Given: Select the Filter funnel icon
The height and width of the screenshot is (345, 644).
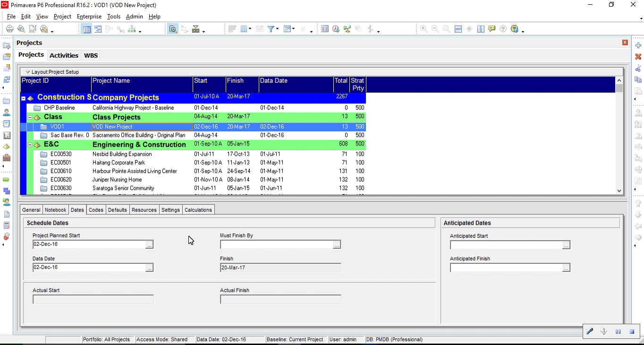Looking at the screenshot, I should (271, 29).
